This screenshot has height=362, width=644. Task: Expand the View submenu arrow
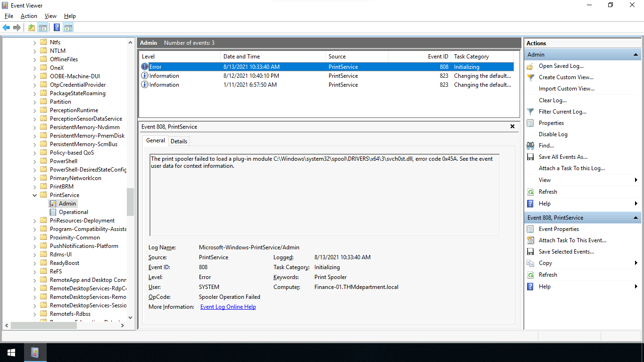coord(636,180)
